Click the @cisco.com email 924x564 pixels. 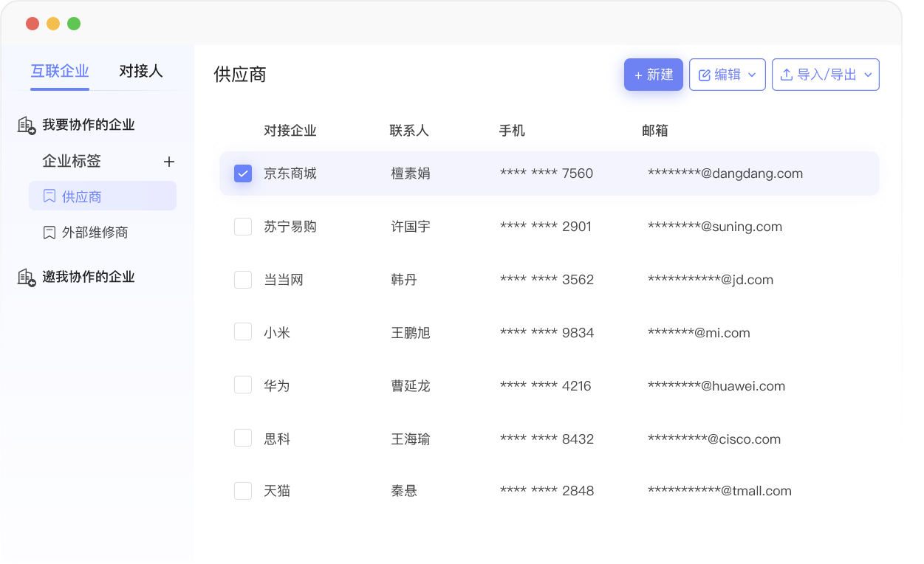click(x=714, y=439)
